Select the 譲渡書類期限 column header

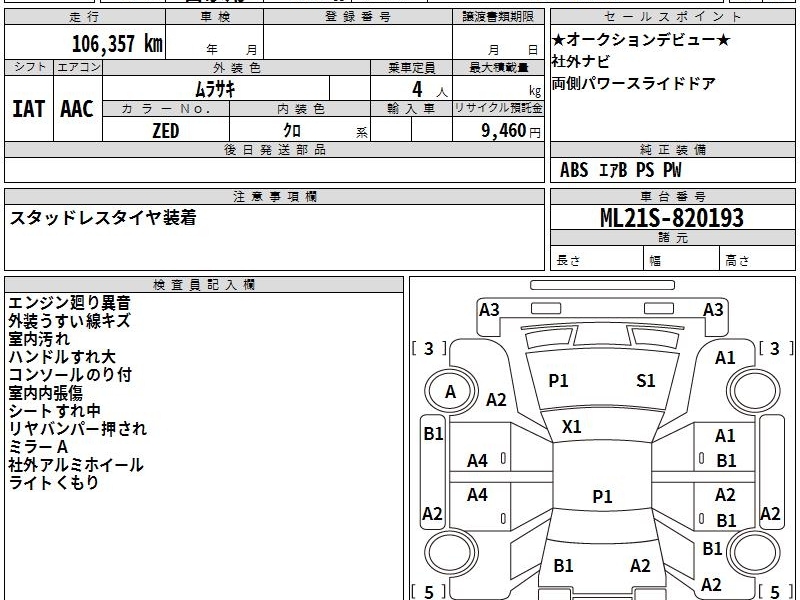[x=498, y=17]
